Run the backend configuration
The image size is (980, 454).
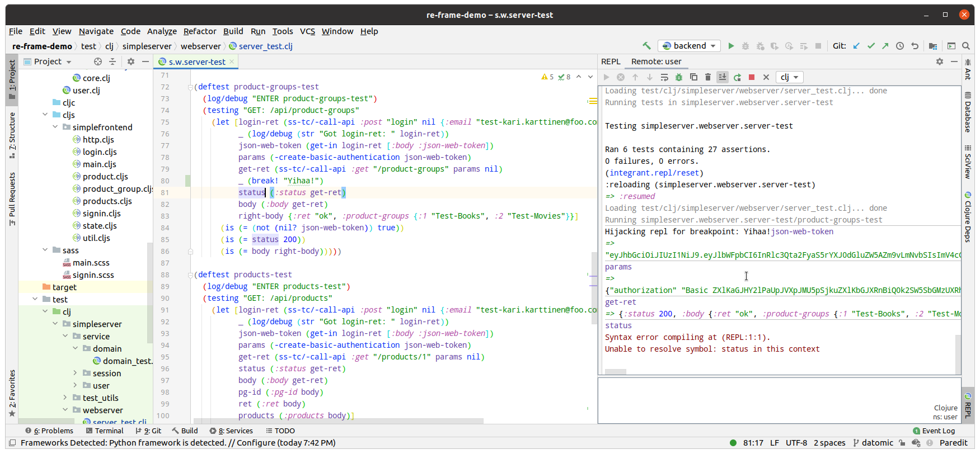click(x=731, y=46)
